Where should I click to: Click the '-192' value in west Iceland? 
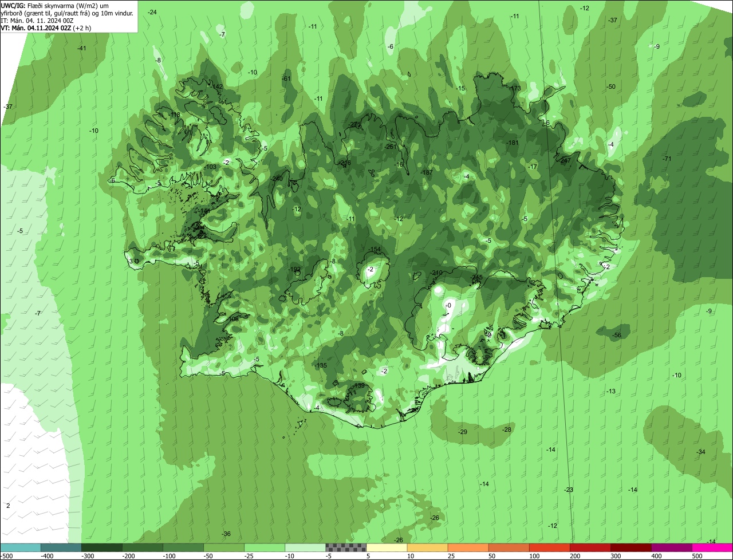294,269
